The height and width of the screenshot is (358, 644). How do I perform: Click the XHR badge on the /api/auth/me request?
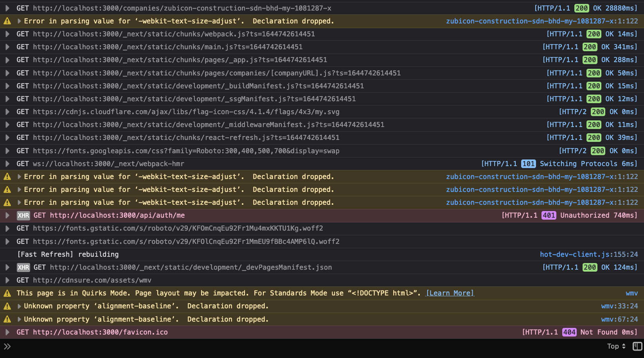(x=23, y=215)
